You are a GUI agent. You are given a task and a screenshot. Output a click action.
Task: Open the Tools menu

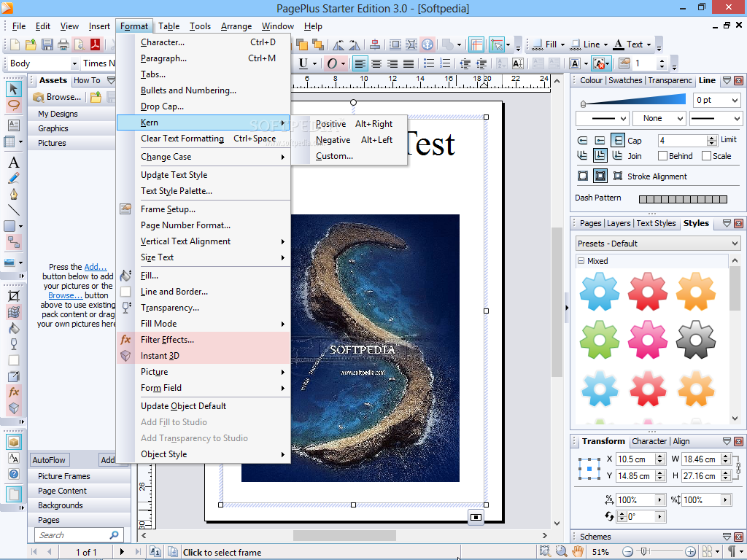click(200, 26)
